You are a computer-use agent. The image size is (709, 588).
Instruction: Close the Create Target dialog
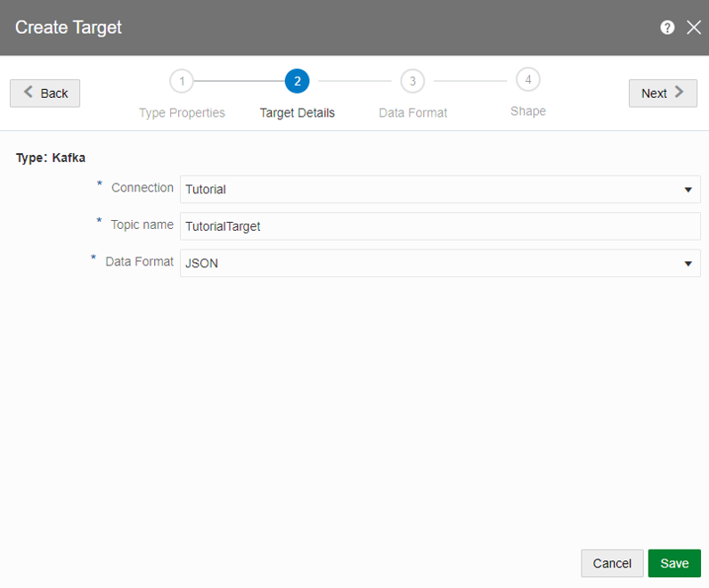(x=694, y=28)
